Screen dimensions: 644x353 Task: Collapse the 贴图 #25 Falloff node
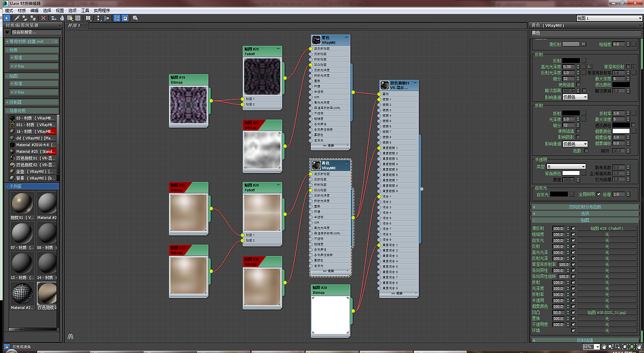pos(278,49)
